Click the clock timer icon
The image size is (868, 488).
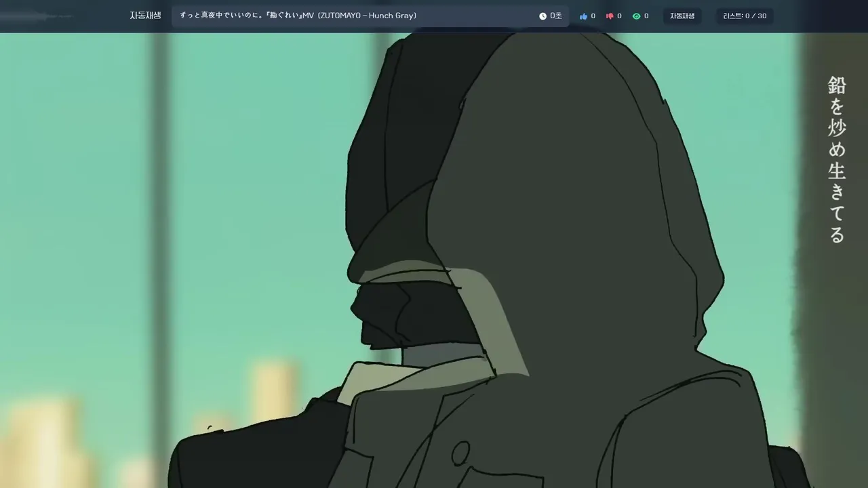[x=542, y=16]
